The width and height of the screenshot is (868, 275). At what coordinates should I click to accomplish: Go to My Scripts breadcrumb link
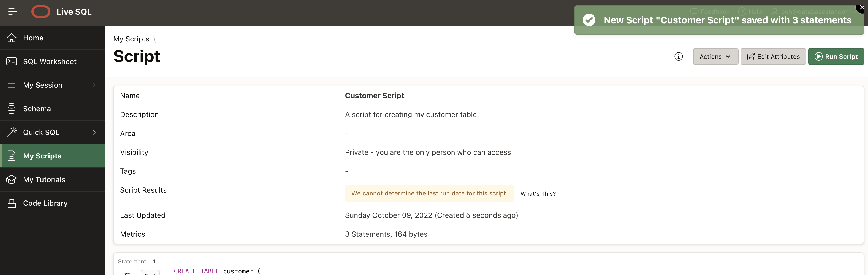pyautogui.click(x=131, y=39)
